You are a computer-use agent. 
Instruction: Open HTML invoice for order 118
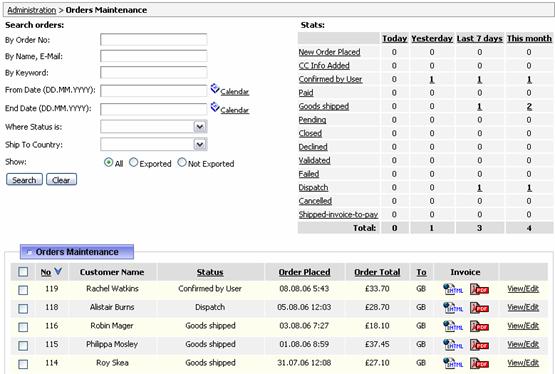point(453,307)
